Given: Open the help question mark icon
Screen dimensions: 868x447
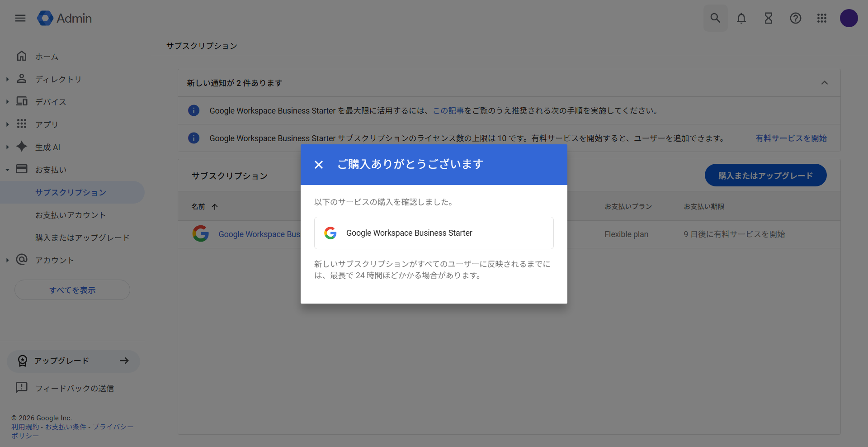Looking at the screenshot, I should 796,18.
